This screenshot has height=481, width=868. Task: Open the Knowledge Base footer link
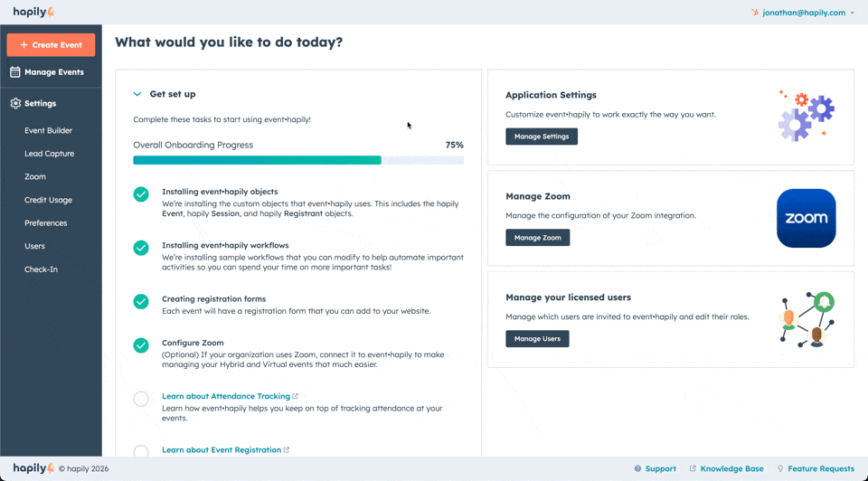coord(731,469)
